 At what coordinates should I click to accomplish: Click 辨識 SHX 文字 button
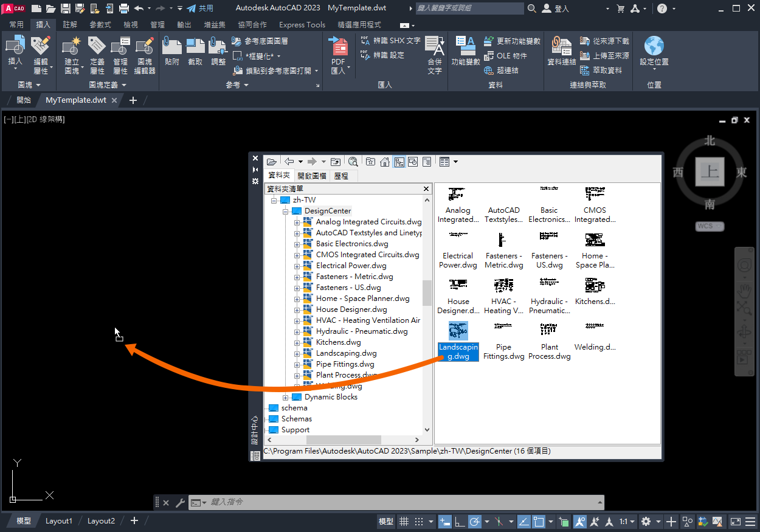[x=390, y=41]
